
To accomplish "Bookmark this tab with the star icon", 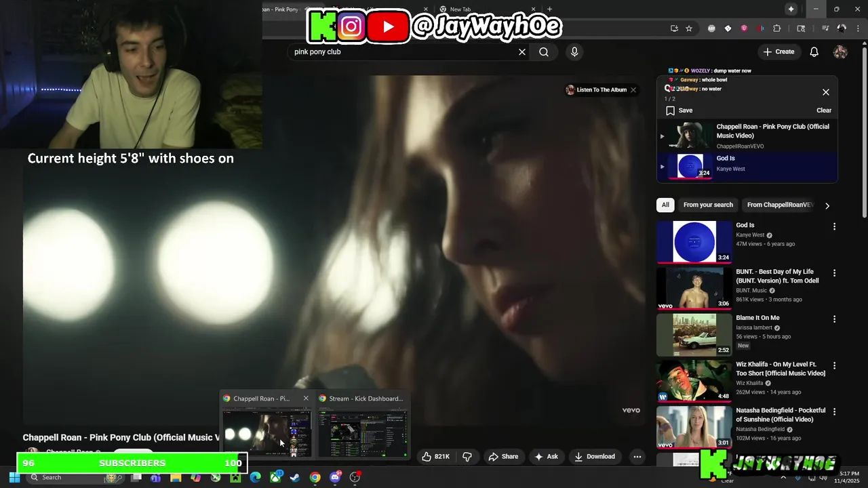I will [x=689, y=28].
